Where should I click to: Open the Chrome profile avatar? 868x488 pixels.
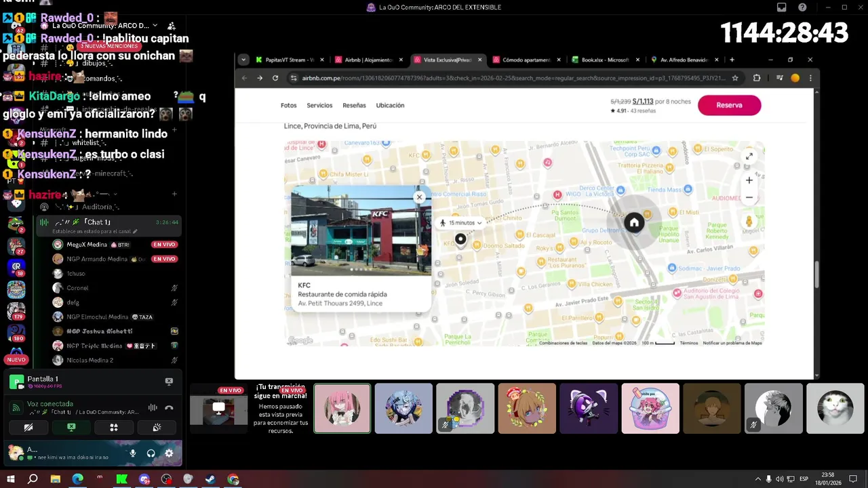795,78
